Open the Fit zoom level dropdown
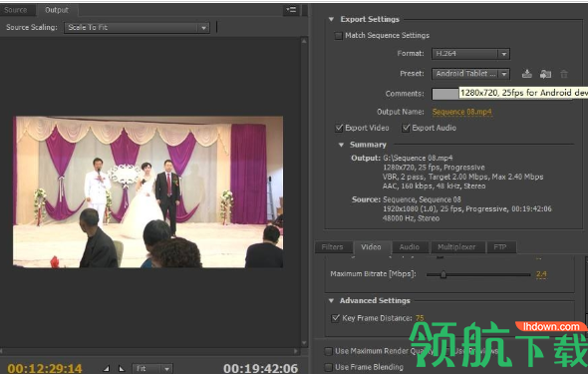This screenshot has width=588, height=374. (152, 368)
